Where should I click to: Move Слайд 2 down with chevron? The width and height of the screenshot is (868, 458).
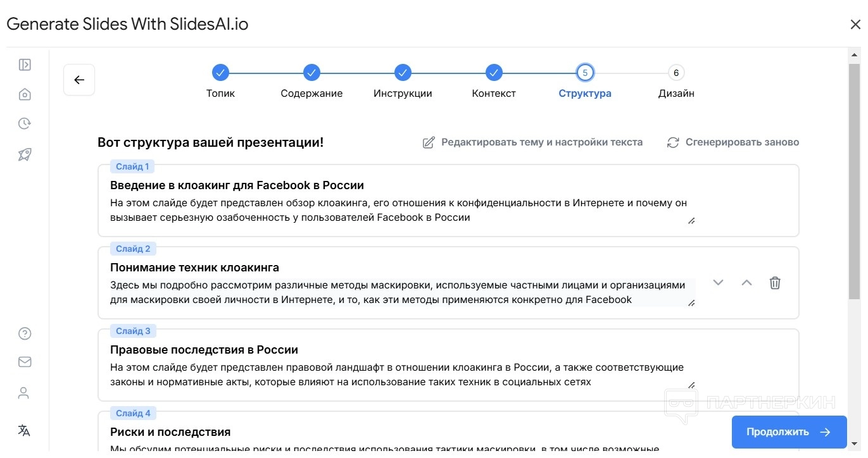(718, 283)
